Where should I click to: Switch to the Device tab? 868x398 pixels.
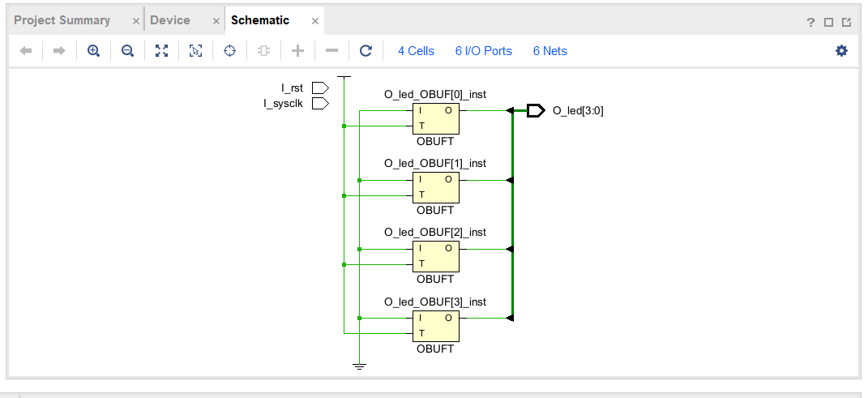pos(170,20)
